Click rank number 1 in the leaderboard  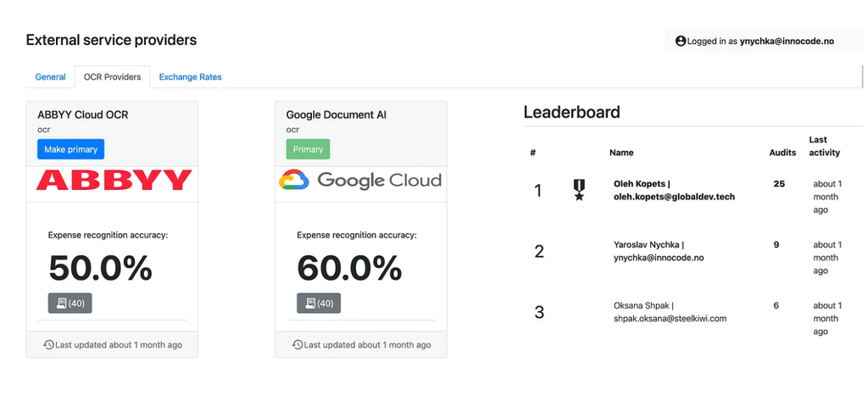(x=537, y=191)
